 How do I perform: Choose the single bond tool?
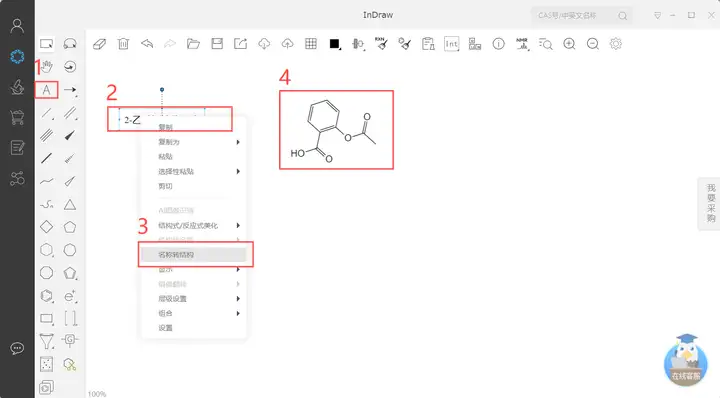click(x=46, y=112)
